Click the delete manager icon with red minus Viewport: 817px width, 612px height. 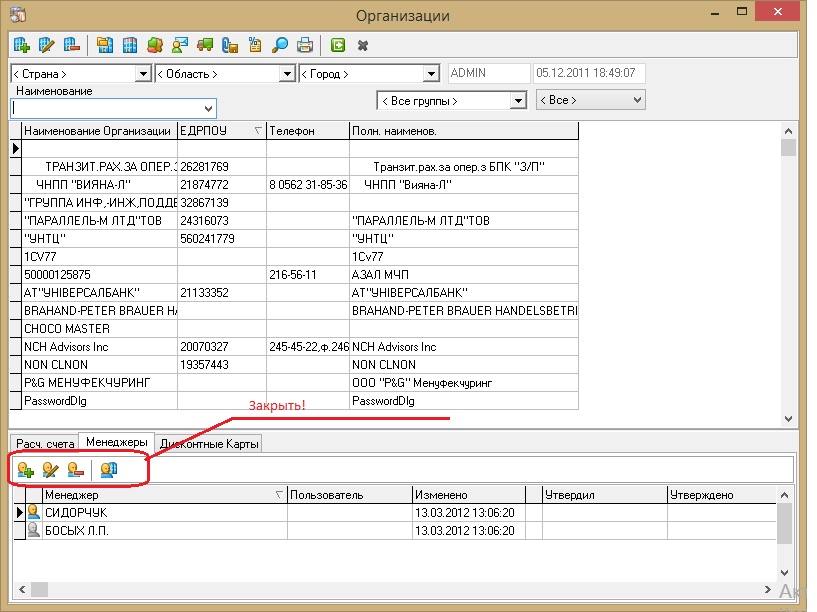coord(75,469)
